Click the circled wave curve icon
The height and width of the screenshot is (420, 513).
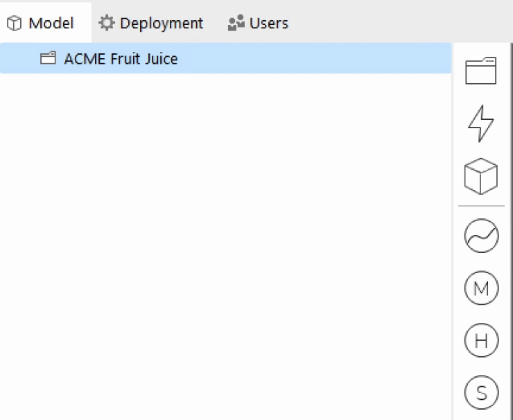tap(481, 236)
